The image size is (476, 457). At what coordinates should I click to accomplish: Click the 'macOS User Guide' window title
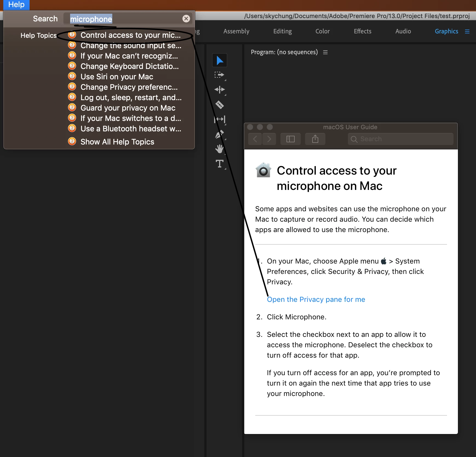tap(350, 127)
